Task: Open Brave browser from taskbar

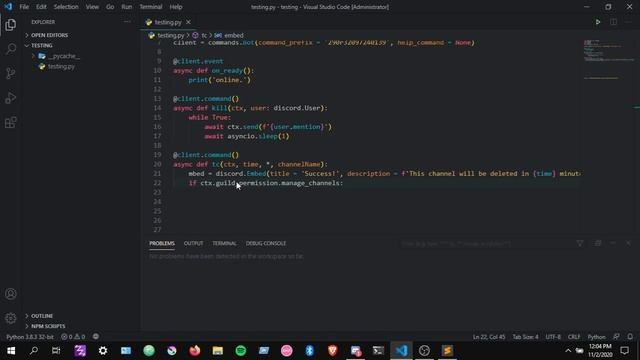Action: pos(332,351)
